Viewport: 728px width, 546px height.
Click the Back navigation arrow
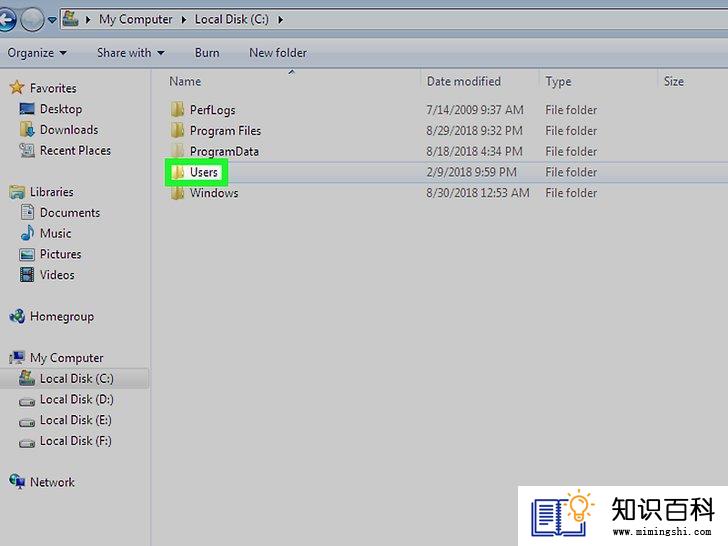(x=6, y=20)
